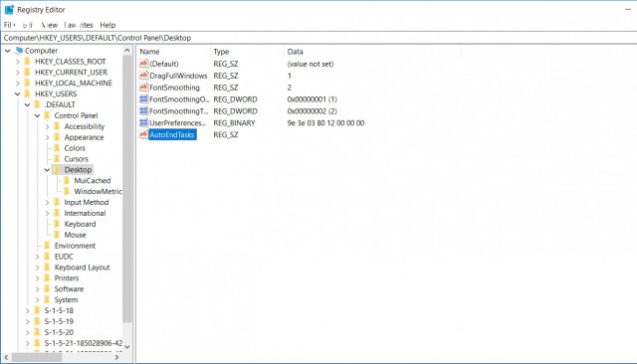This screenshot has width=637, height=364.
Task: Minimize the Registry Editor window
Action: [628, 9]
